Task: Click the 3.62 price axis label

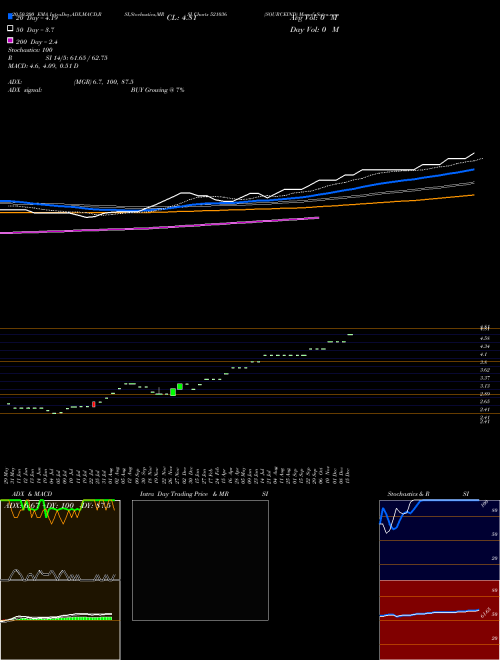Action: click(x=484, y=370)
